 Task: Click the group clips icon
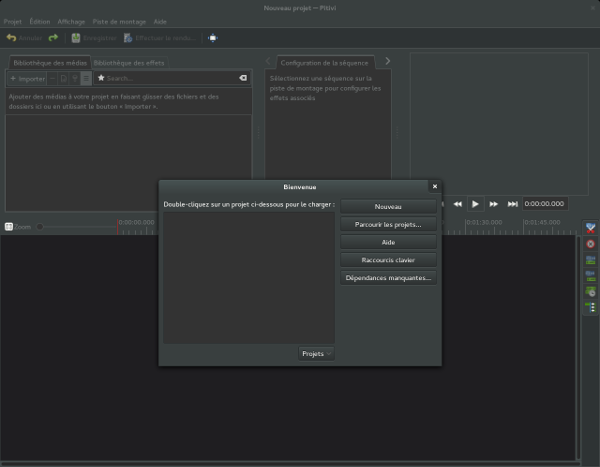point(590,260)
